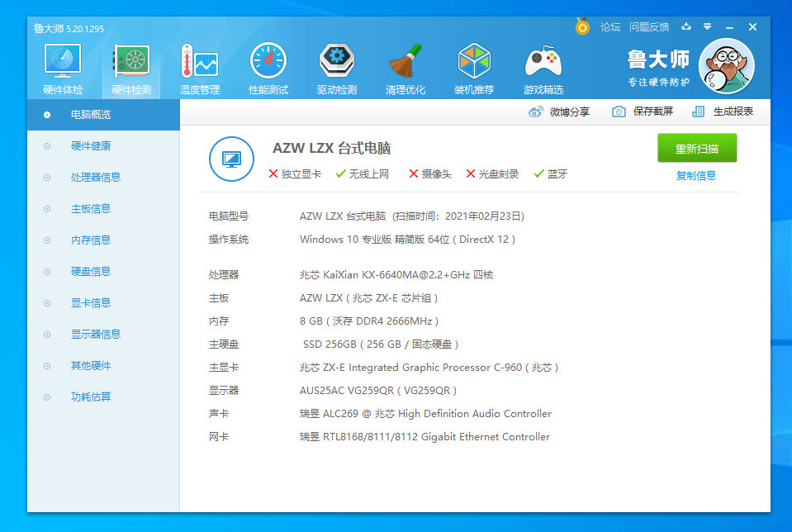Click the 电脑型号 value with scan date

(412, 216)
